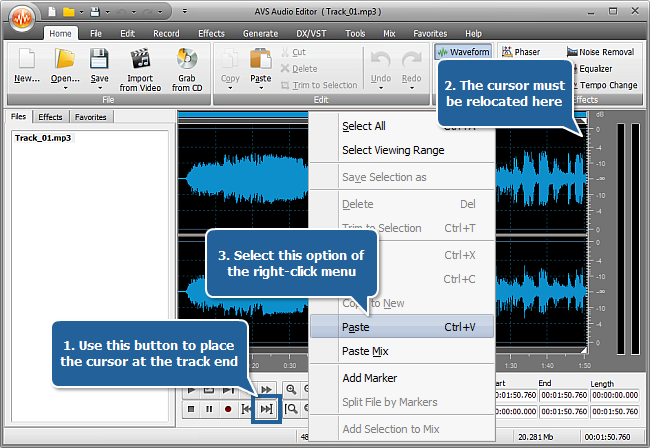Click the Cut scissors item in the ribbon
Image resolution: width=650 pixels, height=448 pixels.
point(293,52)
